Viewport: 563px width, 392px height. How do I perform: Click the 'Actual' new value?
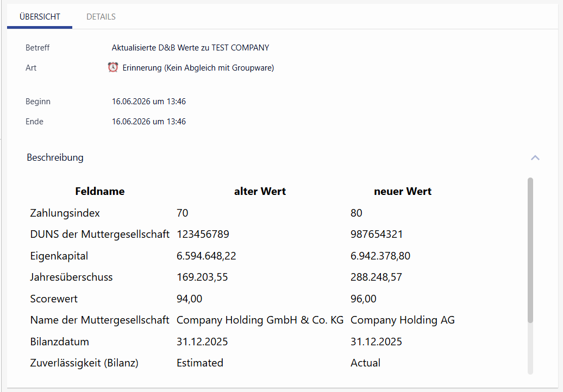366,363
